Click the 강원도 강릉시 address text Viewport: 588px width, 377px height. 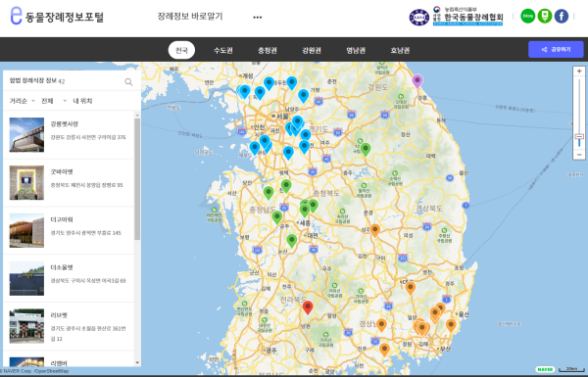click(88, 137)
